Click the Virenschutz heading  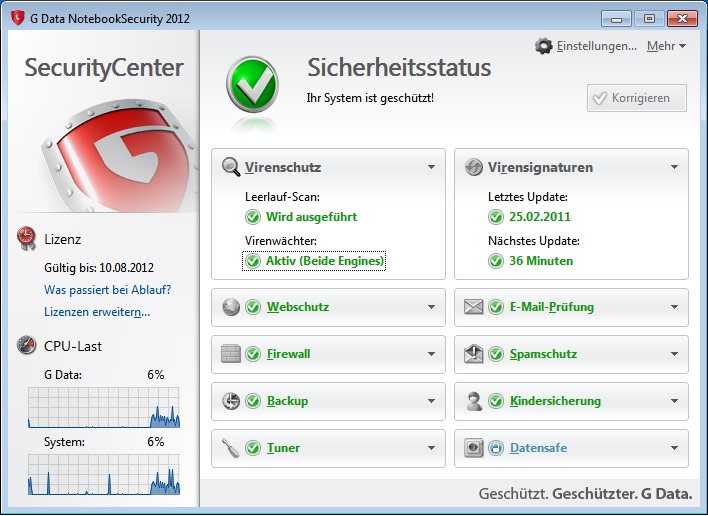click(x=283, y=167)
